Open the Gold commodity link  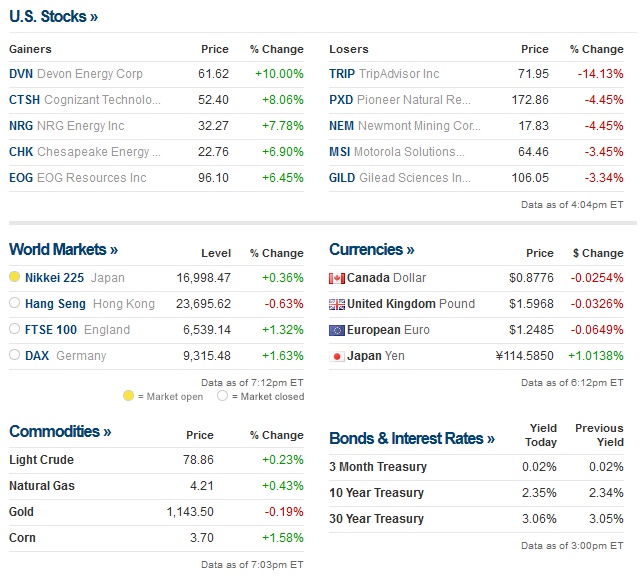click(21, 512)
